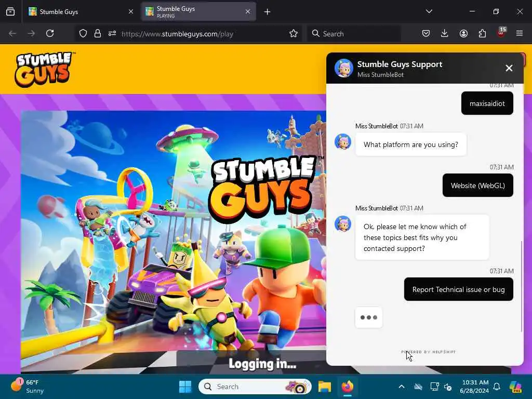532x399 pixels.
Task: Bookmark this page with the star
Action: tap(294, 34)
